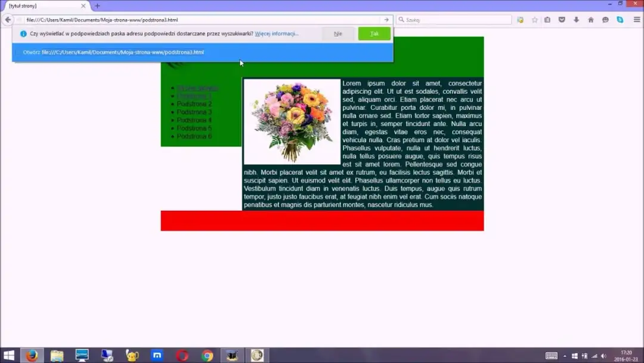Open the Downloads arrow icon
Viewport: 644px width, 363px height.
click(x=576, y=20)
